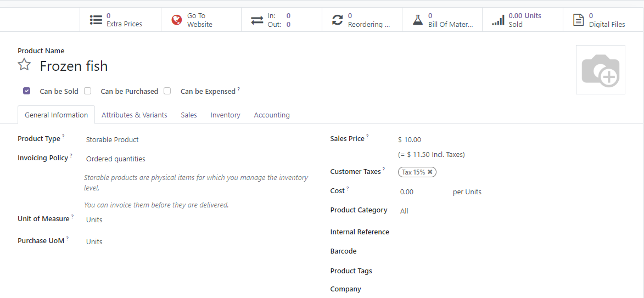644x298 pixels.
Task: Click the Bill of Materials flask icon
Action: [x=418, y=20]
